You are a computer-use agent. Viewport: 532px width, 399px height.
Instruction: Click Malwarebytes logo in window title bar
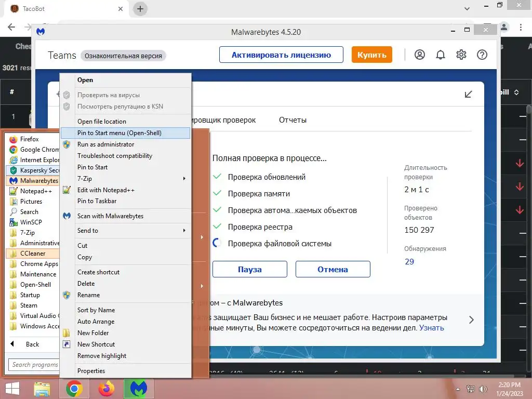(x=41, y=32)
